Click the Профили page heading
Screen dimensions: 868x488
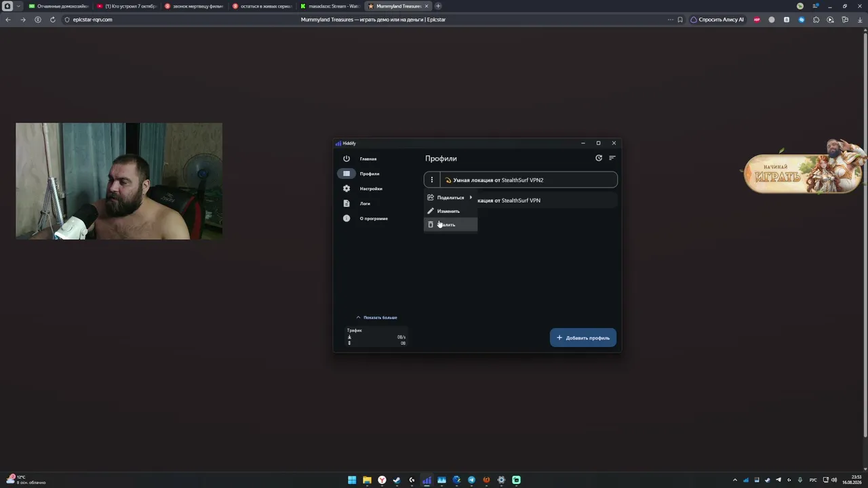coord(441,159)
